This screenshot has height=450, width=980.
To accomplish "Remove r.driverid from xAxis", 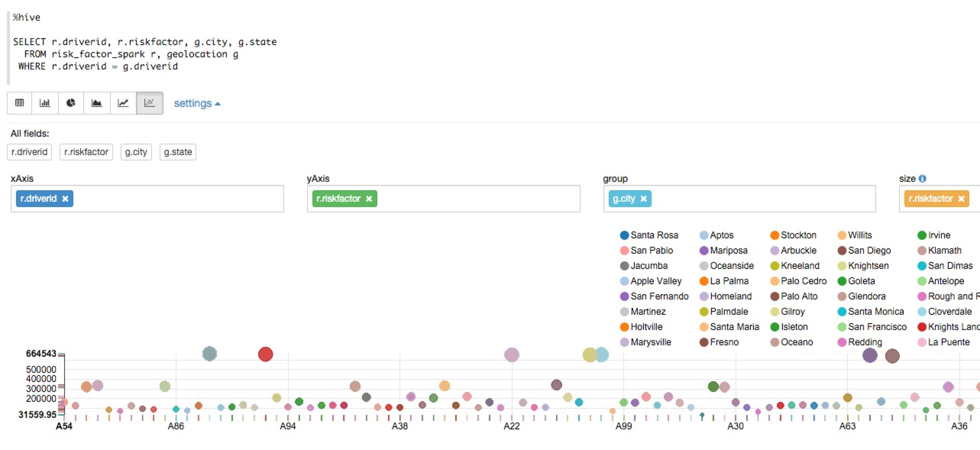I will pyautogui.click(x=65, y=199).
